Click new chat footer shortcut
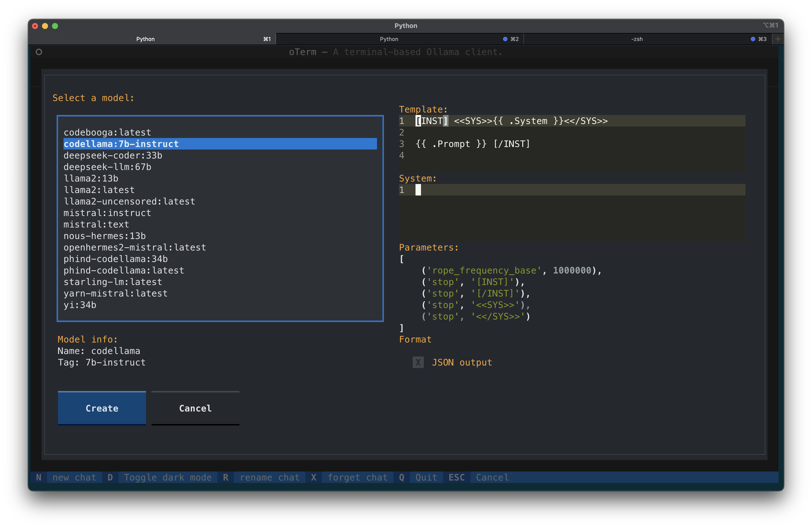812x528 pixels. (x=74, y=477)
